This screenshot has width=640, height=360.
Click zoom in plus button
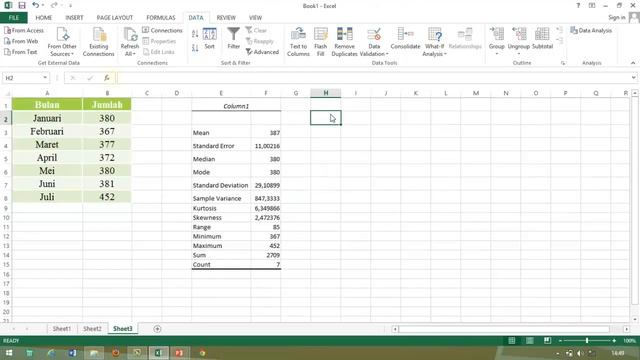[x=614, y=340]
